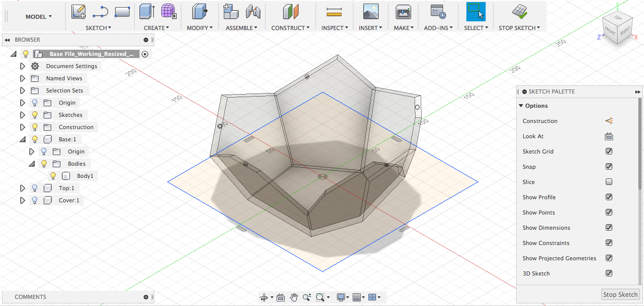Screen dimensions: 644x306
Task: Expand the Comments panel with plus button
Action: 146,297
